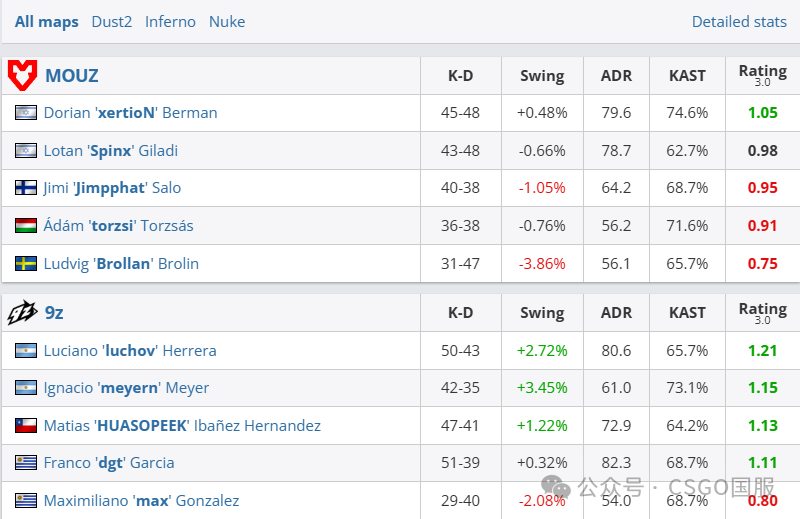Click the 9z team logo icon
Viewport: 800px width, 519px height.
[x=22, y=313]
